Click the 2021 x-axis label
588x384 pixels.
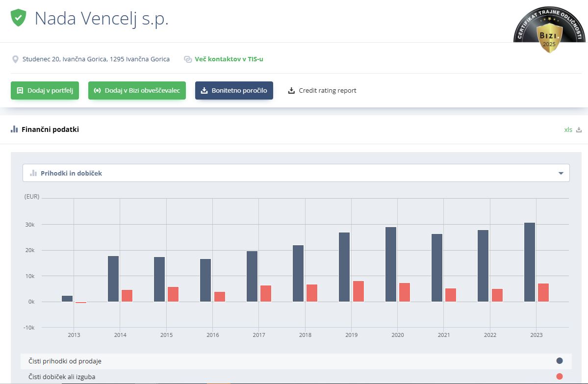[x=444, y=335]
